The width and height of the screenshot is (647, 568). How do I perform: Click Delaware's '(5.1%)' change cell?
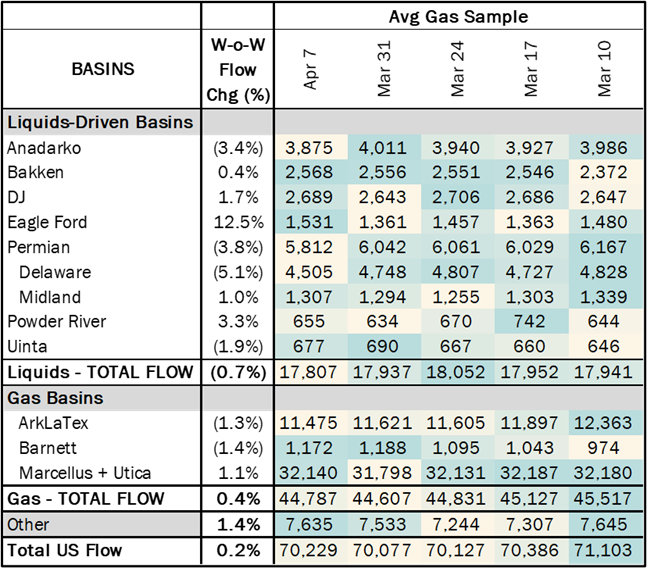(238, 273)
